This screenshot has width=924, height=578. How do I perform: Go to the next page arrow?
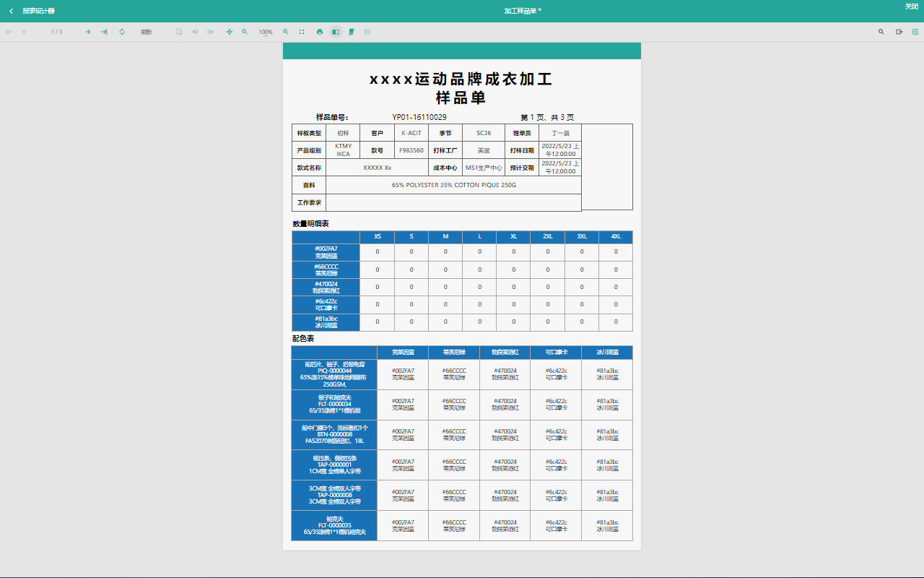point(88,32)
